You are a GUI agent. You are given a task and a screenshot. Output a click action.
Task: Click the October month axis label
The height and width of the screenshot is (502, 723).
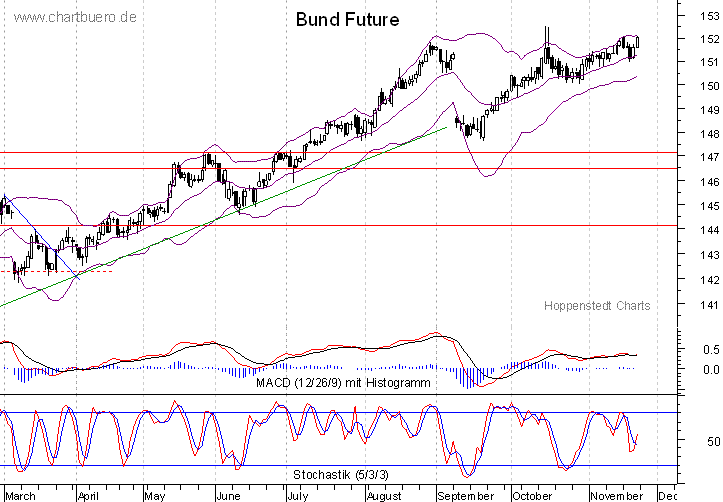pos(532,496)
